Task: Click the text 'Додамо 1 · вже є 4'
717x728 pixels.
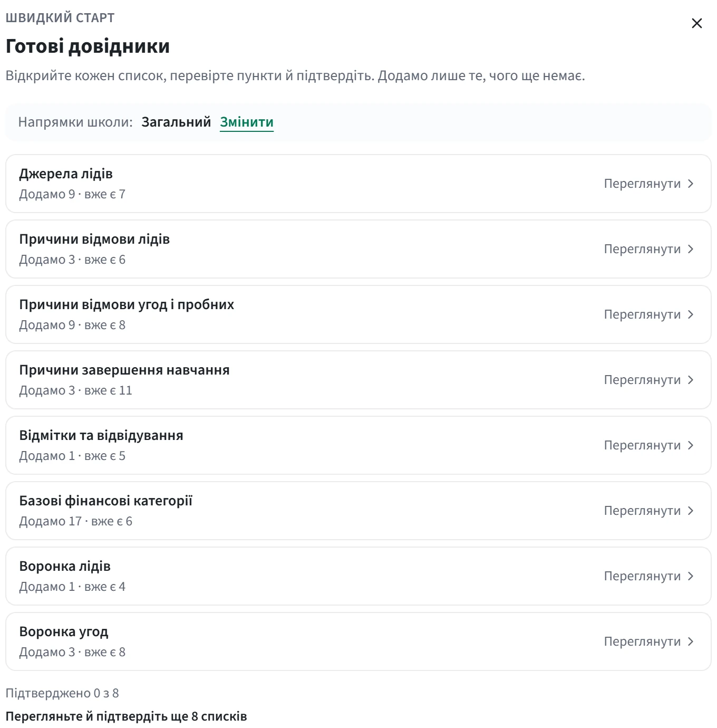Action: [x=72, y=587]
